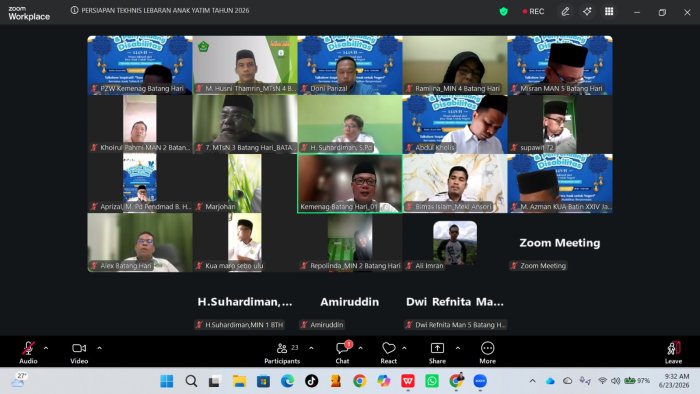700x394 pixels.
Task: Select Kua maro sebo ulu tile
Action: click(x=245, y=242)
